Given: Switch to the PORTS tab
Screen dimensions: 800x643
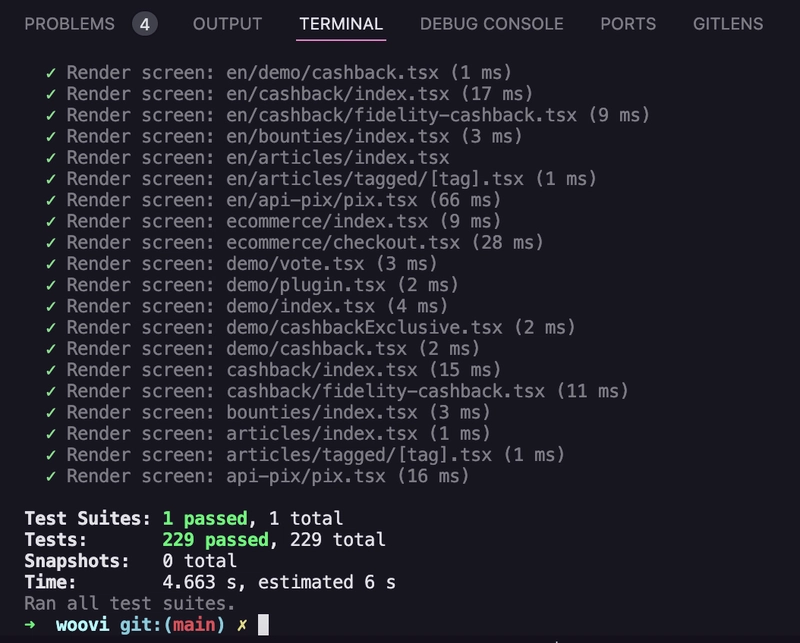Looking at the screenshot, I should 628,24.
